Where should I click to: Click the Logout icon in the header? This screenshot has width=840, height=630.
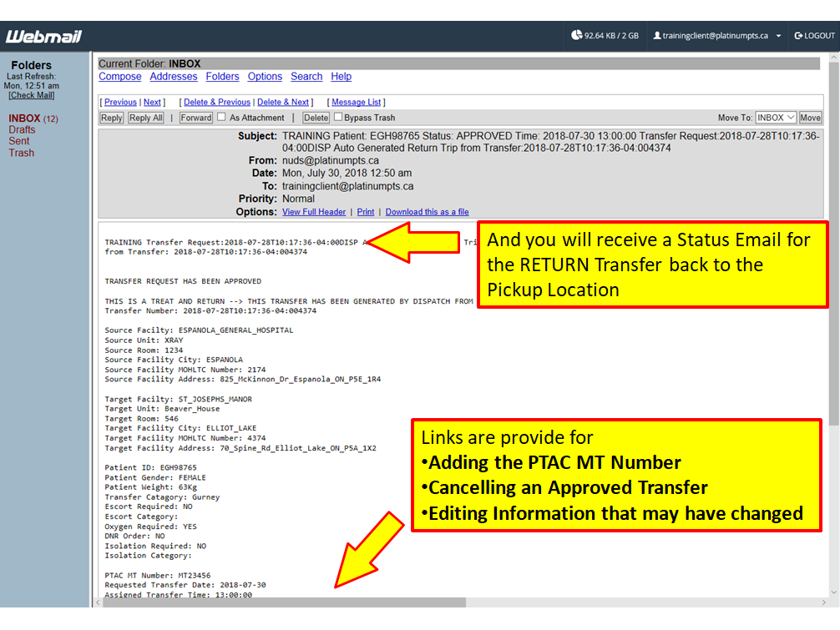click(x=798, y=36)
